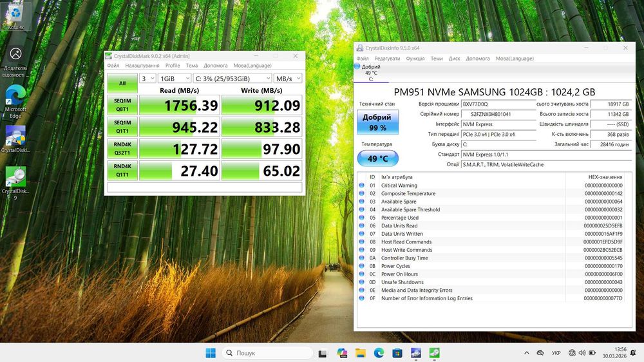This screenshot has height=362, width=644.
Task: Open the drive selection dropdown C: 3%
Action: coord(232,79)
